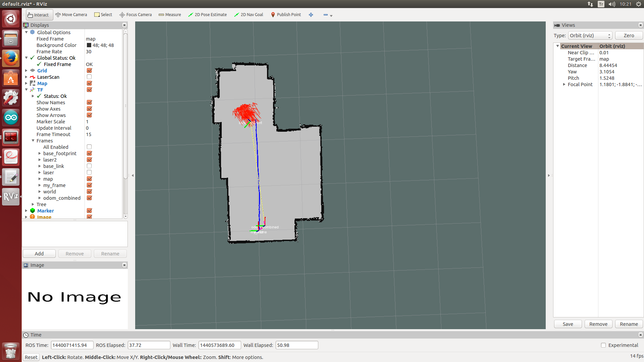Open Firefox from the launcher

click(11, 58)
